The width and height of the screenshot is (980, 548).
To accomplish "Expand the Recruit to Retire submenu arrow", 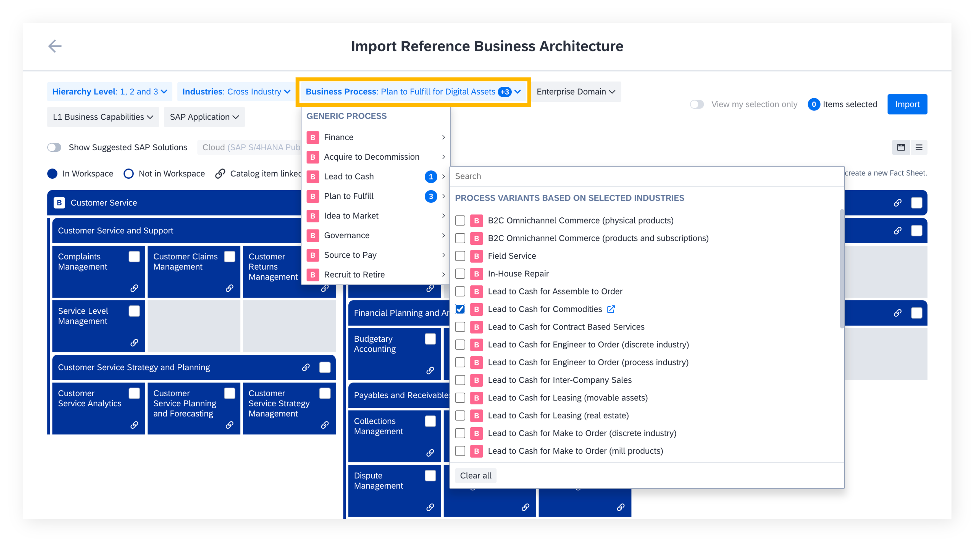I will pos(443,275).
